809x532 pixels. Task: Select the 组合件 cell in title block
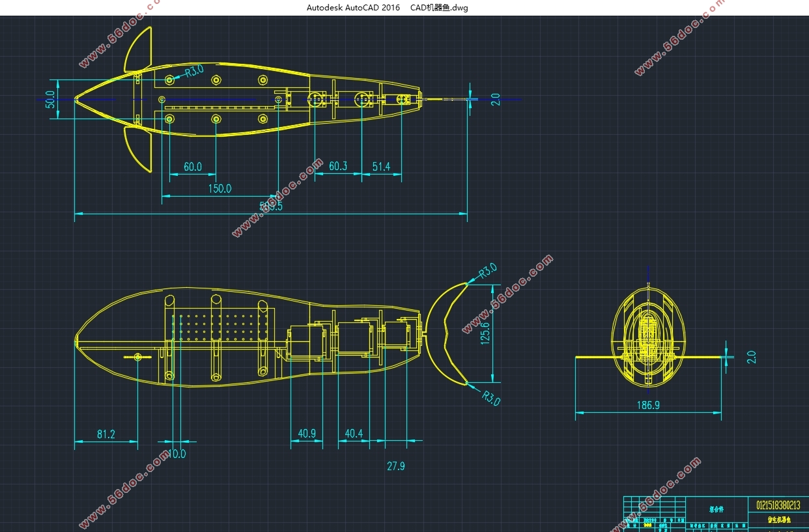717,509
